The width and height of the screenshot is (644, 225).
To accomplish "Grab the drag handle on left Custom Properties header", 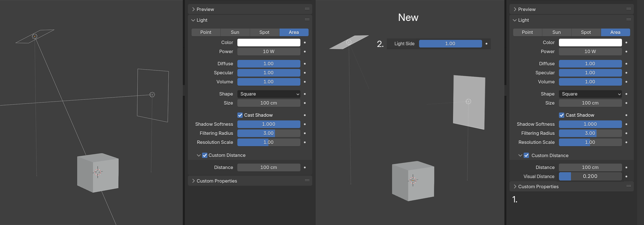I will point(307,181).
